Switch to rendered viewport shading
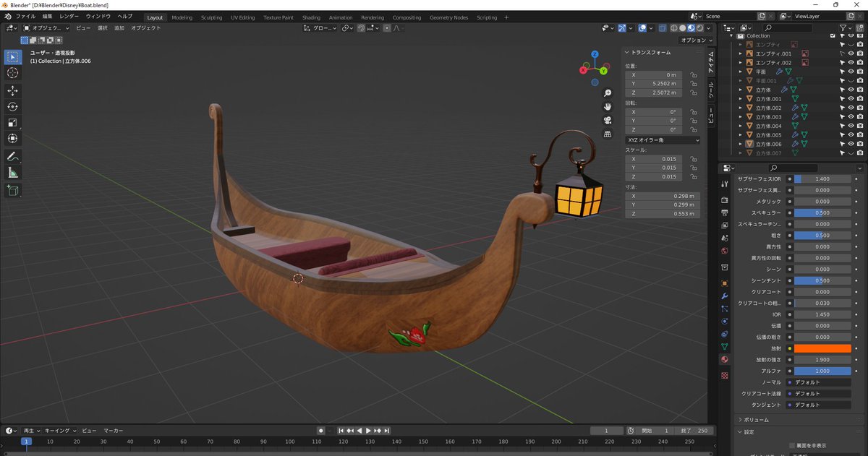The image size is (868, 456). (x=699, y=28)
